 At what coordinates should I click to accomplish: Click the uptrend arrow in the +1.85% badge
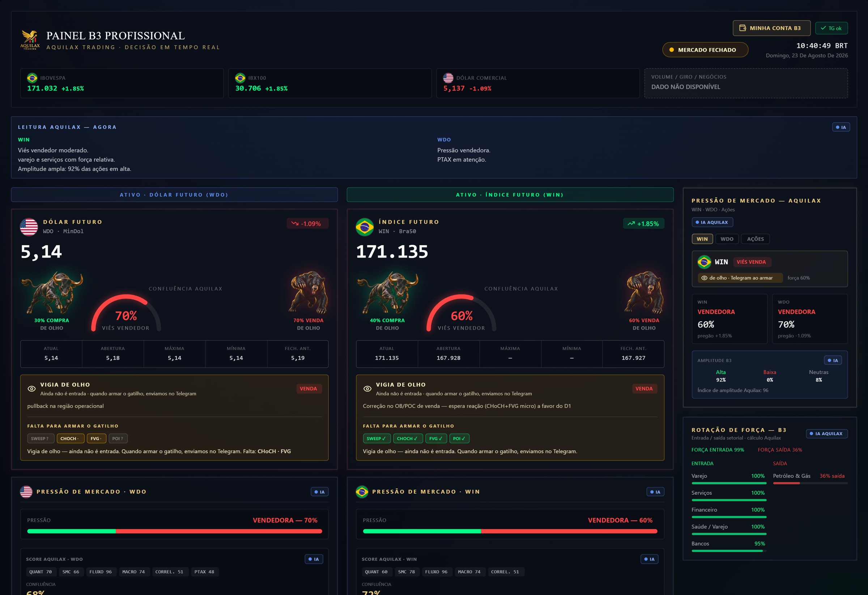coord(631,224)
